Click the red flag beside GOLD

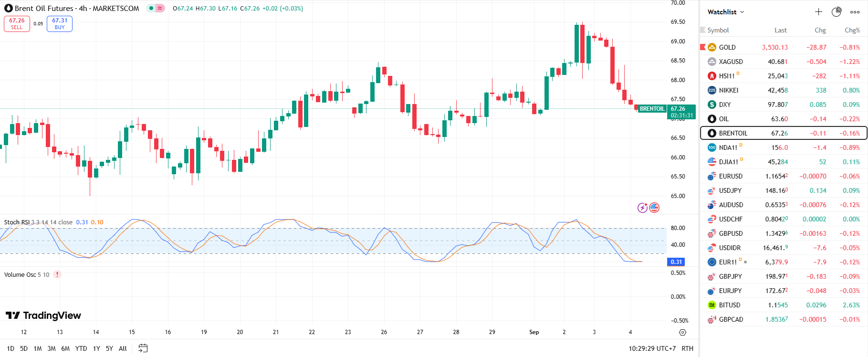[x=703, y=47]
